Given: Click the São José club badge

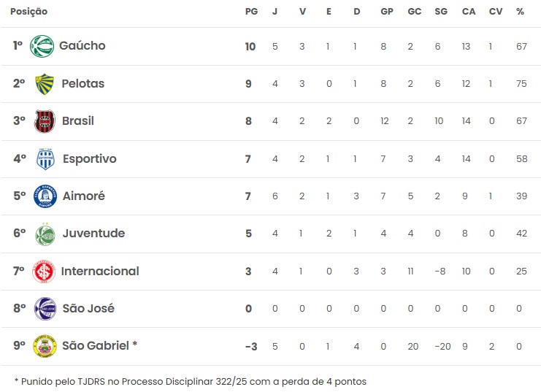Looking at the screenshot, I should [x=45, y=309].
